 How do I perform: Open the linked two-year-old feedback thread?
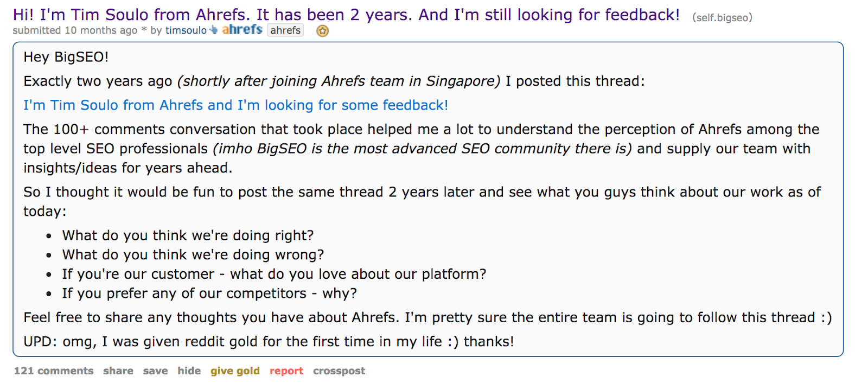point(235,105)
